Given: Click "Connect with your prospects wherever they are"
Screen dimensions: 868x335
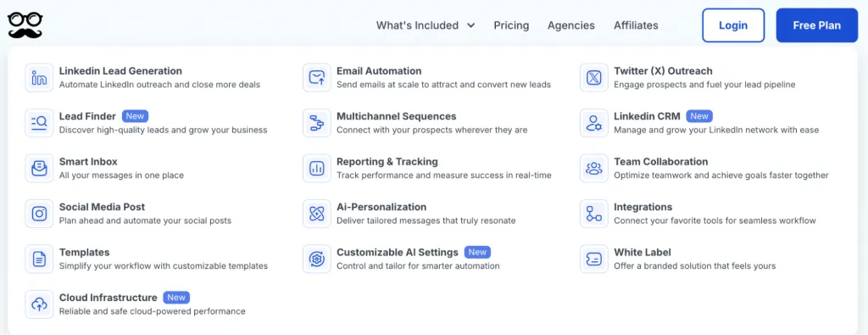Looking at the screenshot, I should 431,130.
